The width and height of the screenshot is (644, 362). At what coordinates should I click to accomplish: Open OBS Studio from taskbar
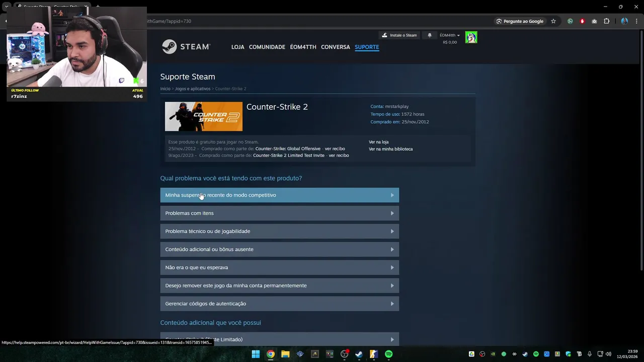(x=344, y=354)
